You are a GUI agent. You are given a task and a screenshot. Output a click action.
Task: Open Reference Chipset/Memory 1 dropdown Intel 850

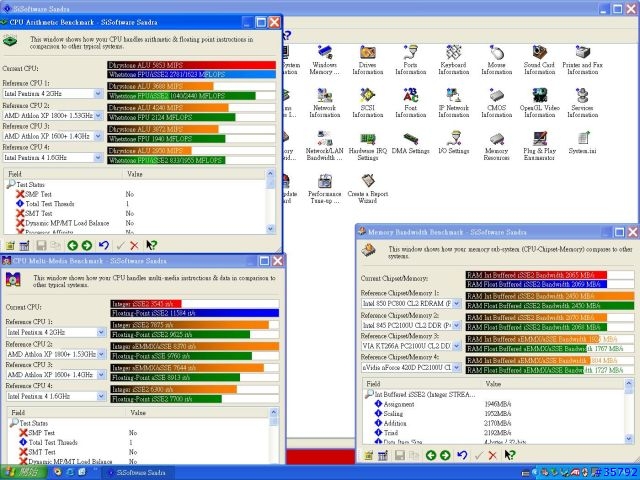pos(456,304)
